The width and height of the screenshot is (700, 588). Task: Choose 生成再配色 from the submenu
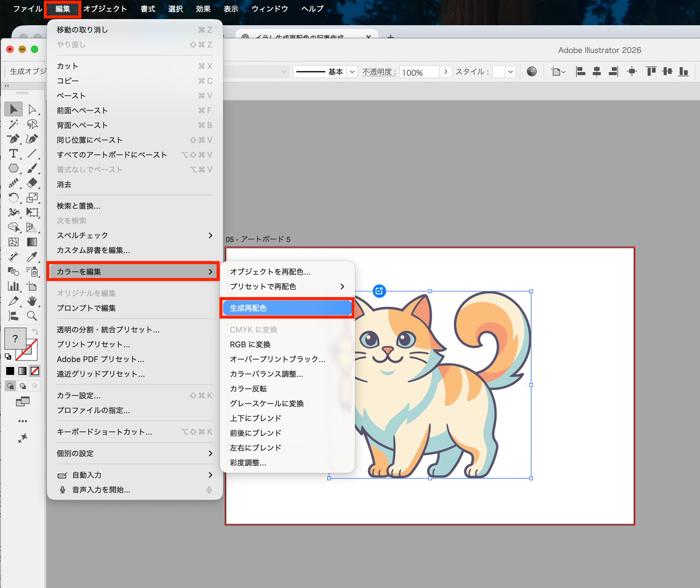coord(287,308)
